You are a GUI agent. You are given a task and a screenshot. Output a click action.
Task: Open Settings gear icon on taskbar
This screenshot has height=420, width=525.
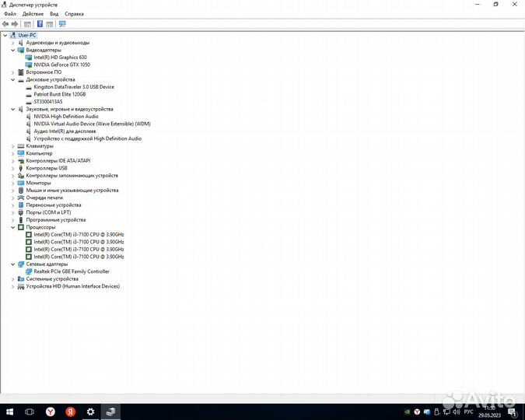coord(90,411)
